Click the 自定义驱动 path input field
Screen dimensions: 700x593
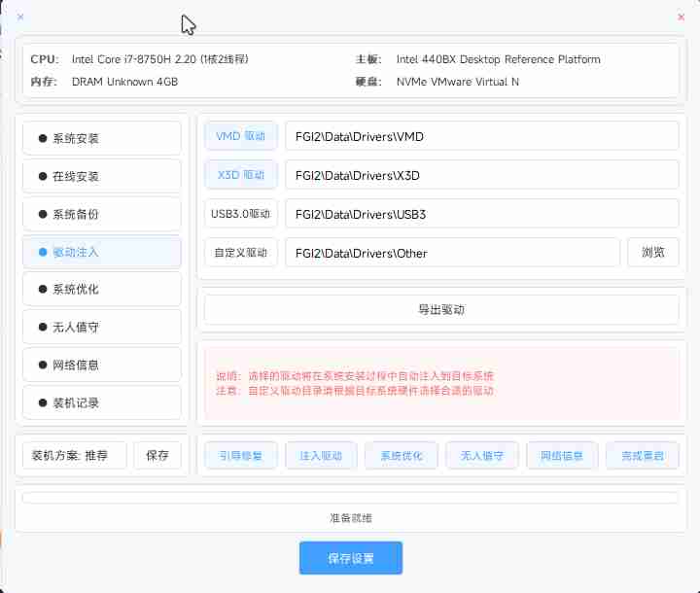pos(452,253)
